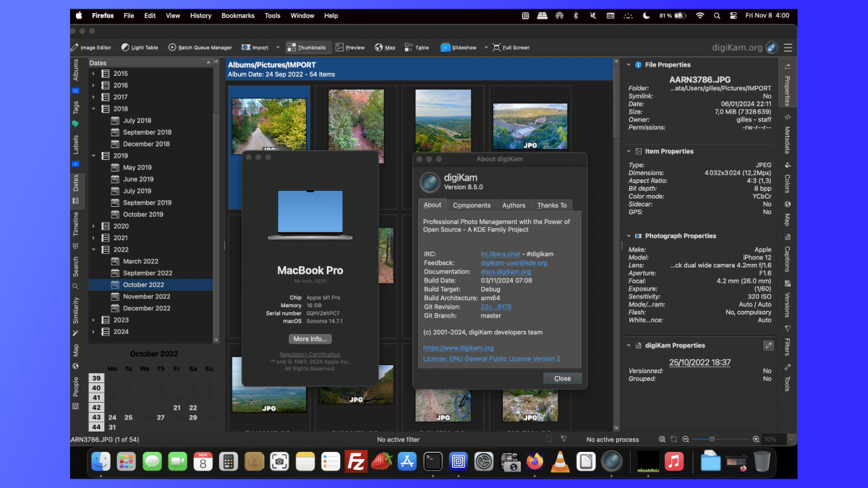868x488 pixels.
Task: Open the Import dropdown arrow
Action: (x=278, y=48)
